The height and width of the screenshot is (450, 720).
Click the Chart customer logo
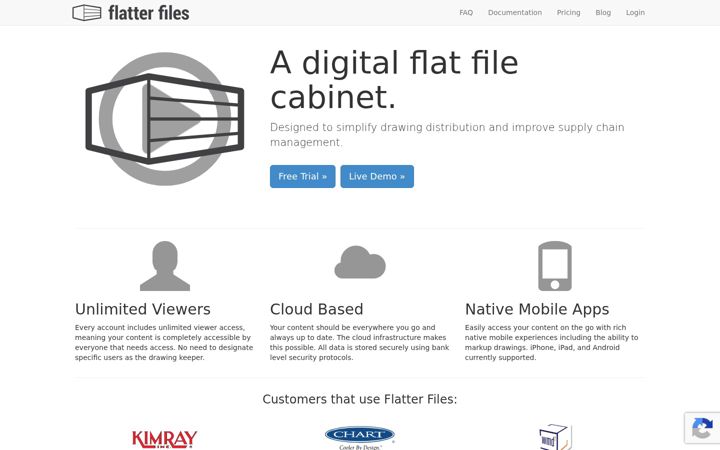point(360,438)
